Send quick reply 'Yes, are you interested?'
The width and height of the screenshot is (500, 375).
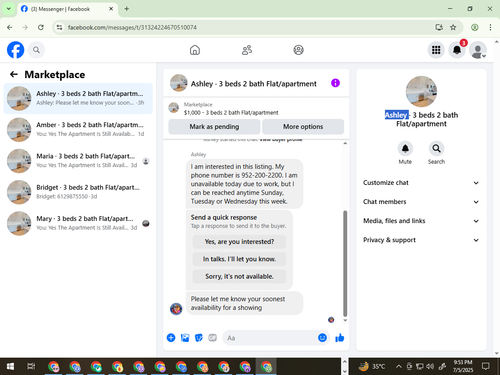point(239,242)
